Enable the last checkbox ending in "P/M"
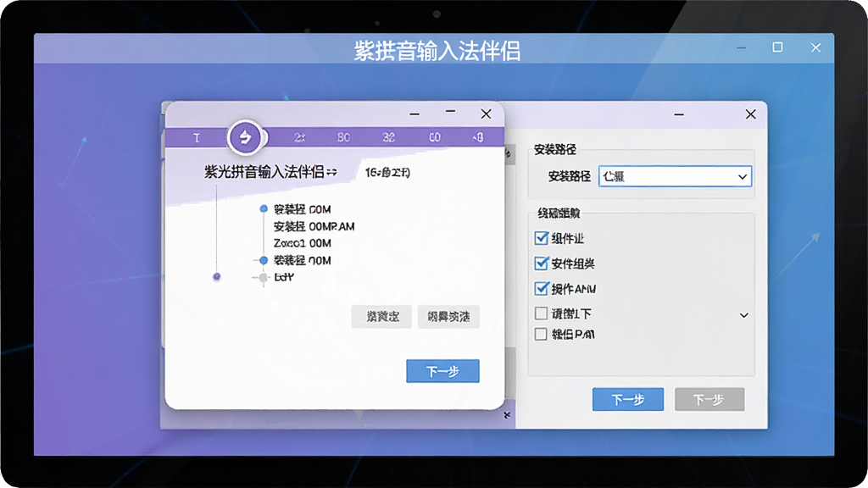 [542, 334]
